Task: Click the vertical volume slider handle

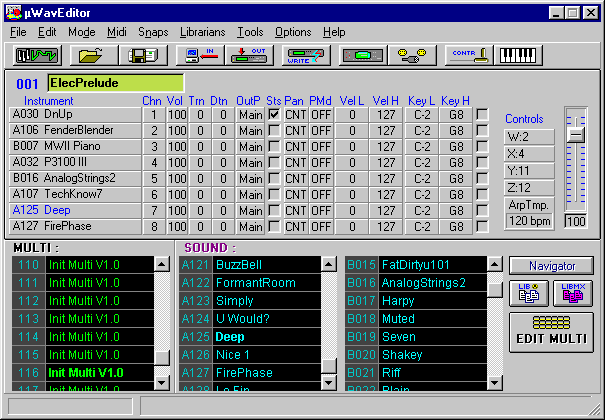Action: click(575, 133)
